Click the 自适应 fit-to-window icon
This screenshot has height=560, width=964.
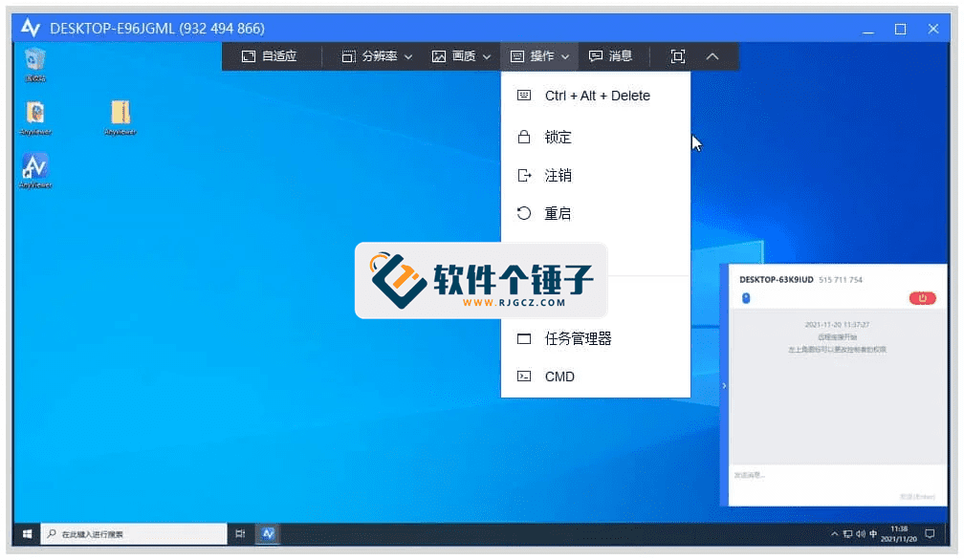(269, 56)
